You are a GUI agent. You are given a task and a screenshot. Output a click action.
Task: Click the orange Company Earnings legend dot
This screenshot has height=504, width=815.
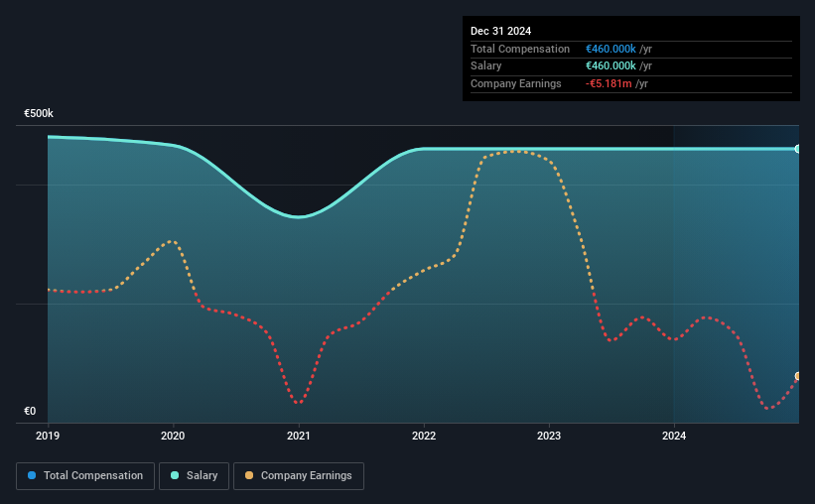tap(249, 475)
